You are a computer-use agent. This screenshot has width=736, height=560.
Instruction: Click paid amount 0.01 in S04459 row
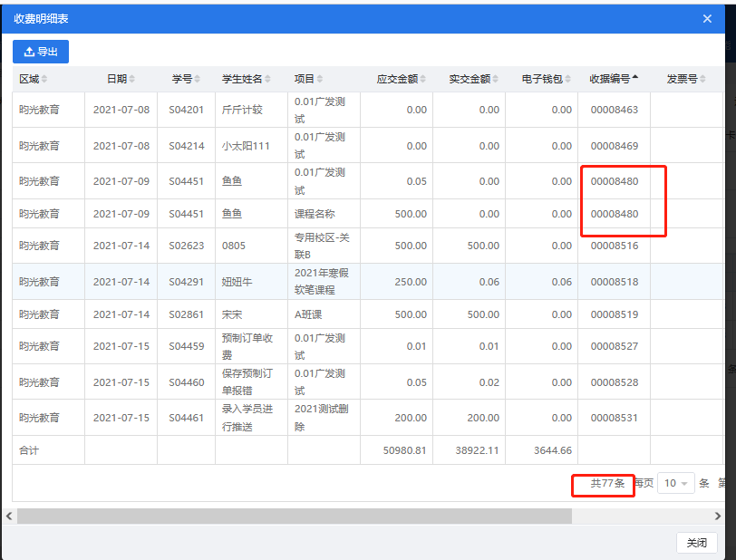[x=489, y=346]
